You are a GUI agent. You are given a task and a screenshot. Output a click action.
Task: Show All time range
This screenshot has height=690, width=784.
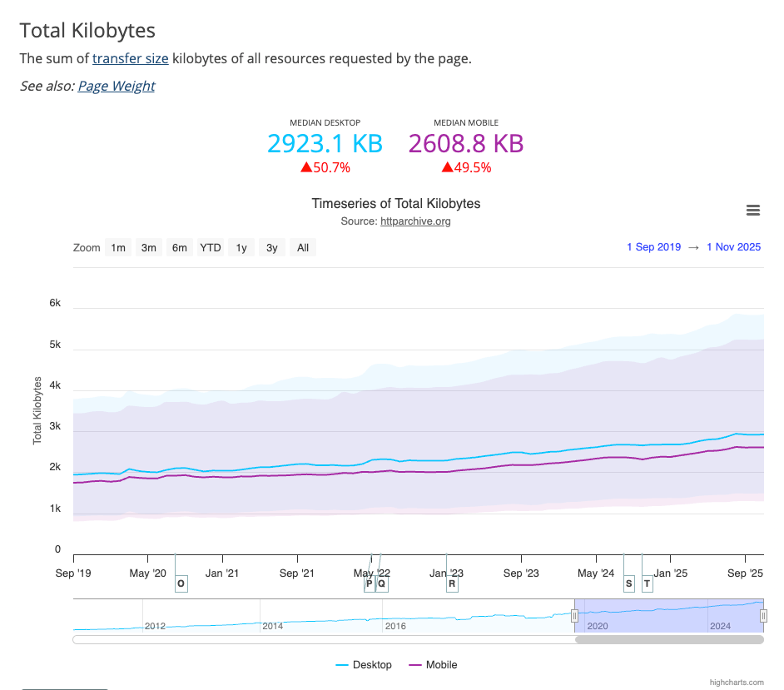click(303, 247)
